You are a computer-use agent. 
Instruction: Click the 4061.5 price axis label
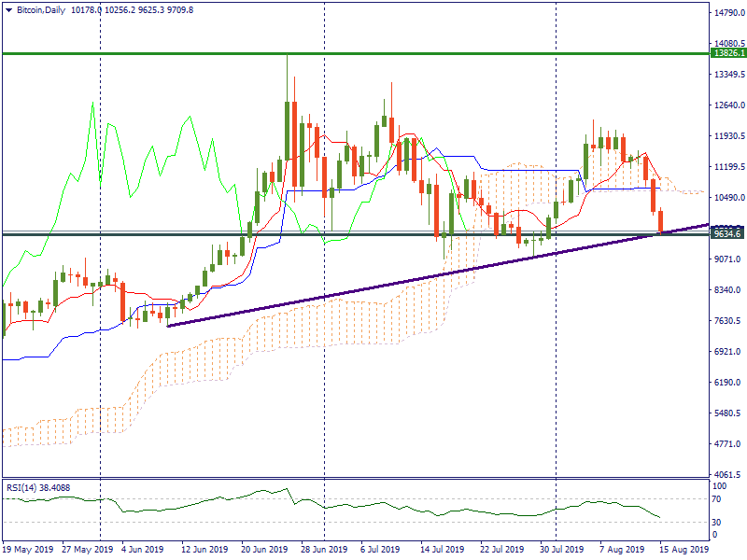tap(727, 475)
